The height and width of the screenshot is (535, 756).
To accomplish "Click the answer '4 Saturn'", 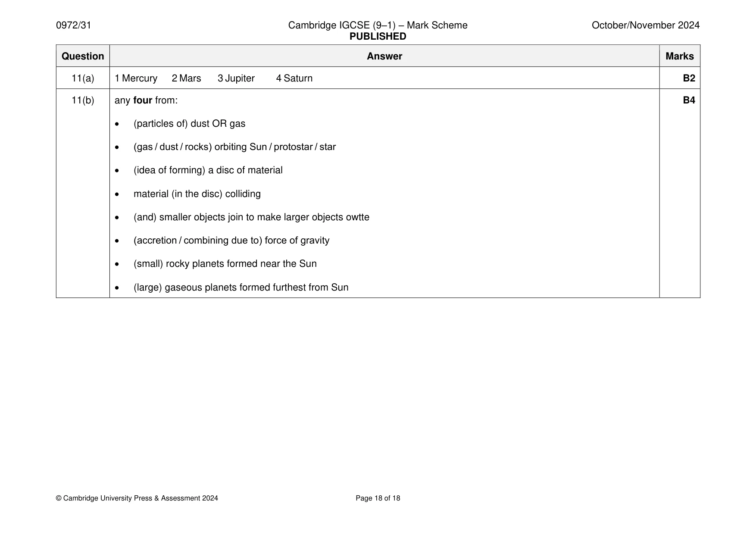I will pos(294,78).
